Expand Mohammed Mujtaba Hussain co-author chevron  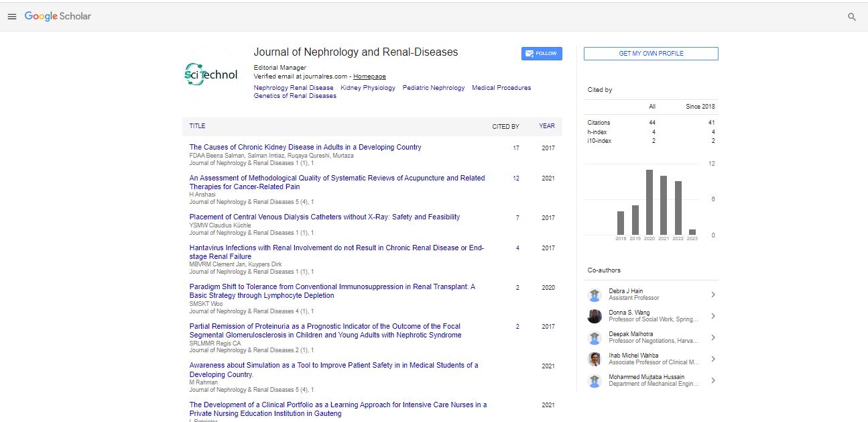pos(713,380)
